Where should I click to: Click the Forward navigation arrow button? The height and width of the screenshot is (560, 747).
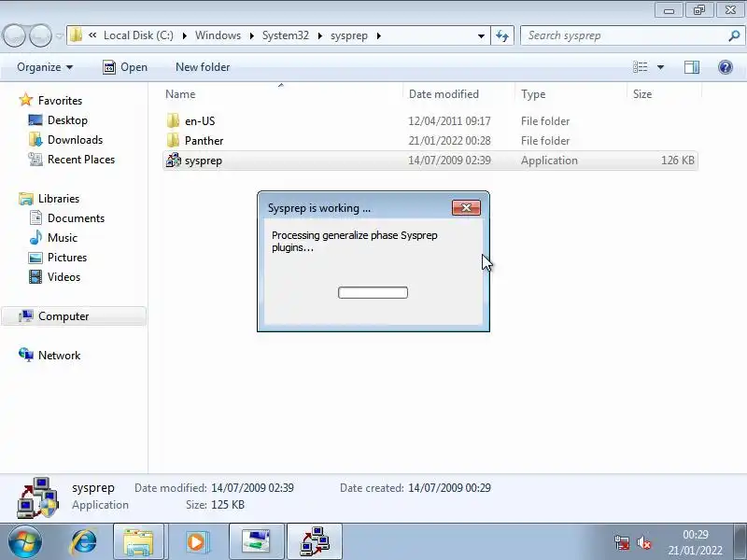click(40, 35)
